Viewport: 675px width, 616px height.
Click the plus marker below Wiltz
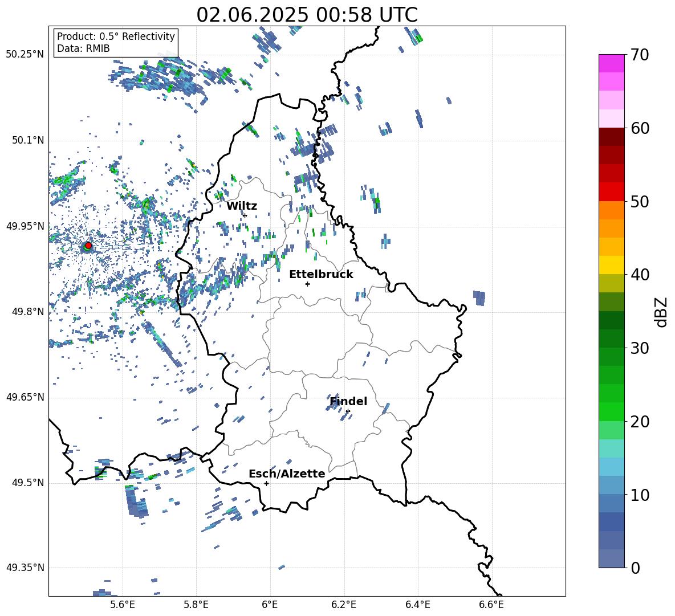pyautogui.click(x=245, y=215)
